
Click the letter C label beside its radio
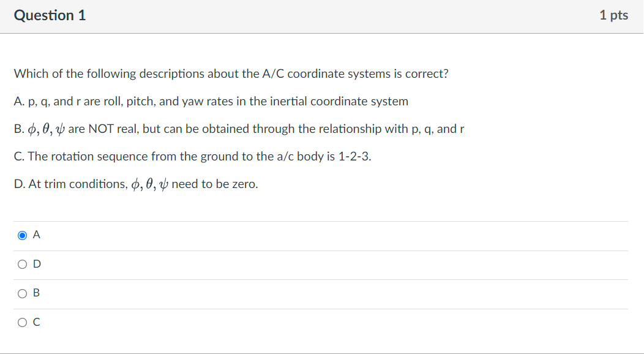36,322
